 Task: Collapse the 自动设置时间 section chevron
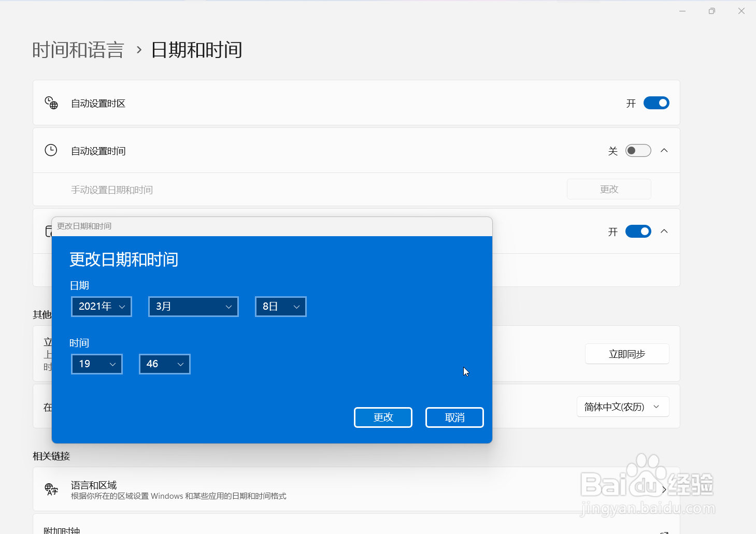pos(664,150)
